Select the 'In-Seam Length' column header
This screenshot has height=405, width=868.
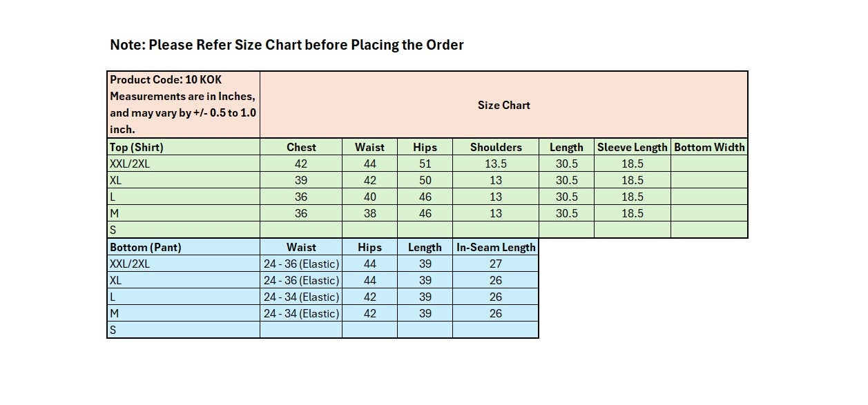click(496, 247)
